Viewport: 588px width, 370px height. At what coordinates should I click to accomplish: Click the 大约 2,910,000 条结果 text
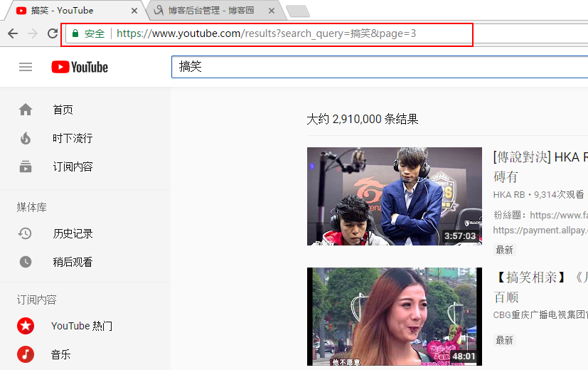[x=363, y=119]
